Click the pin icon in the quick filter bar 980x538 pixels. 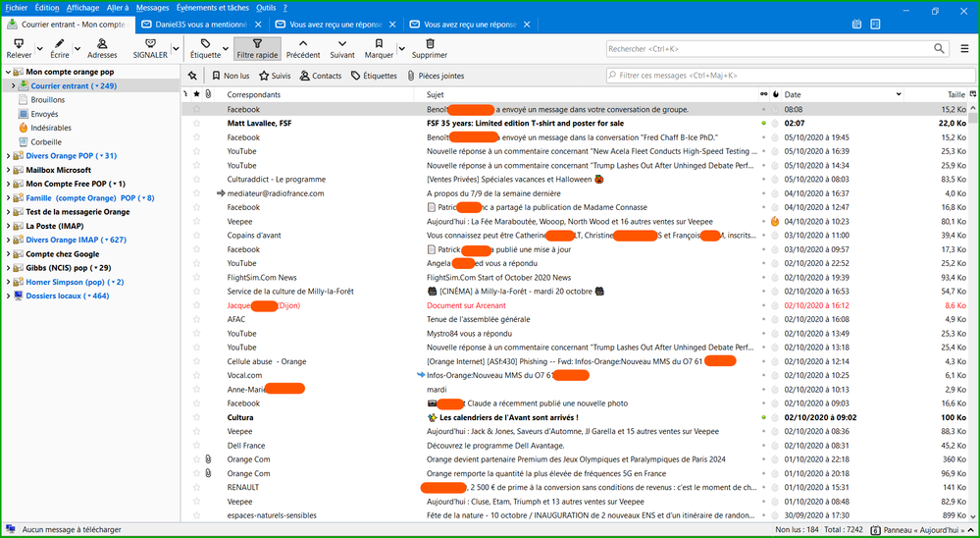[193, 76]
